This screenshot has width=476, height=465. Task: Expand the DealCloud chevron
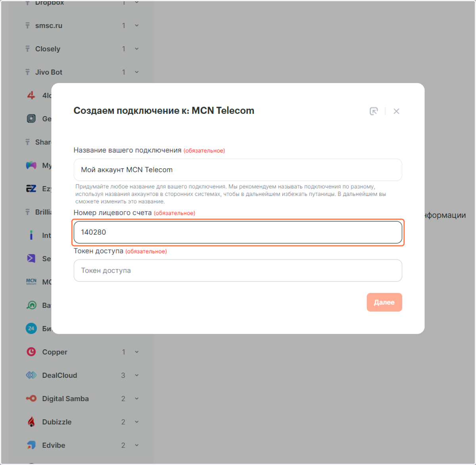pyautogui.click(x=136, y=375)
